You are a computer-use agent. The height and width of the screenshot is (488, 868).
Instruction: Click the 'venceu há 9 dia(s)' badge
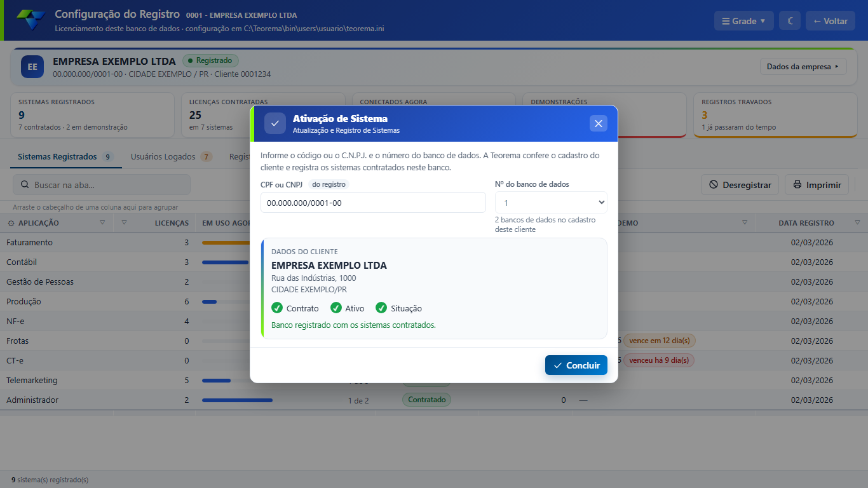tap(659, 360)
